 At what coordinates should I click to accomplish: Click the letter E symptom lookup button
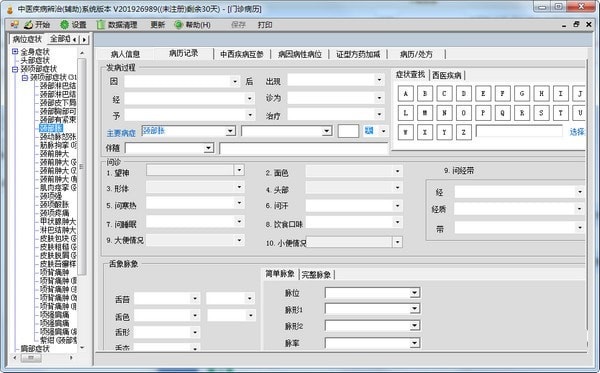483,93
